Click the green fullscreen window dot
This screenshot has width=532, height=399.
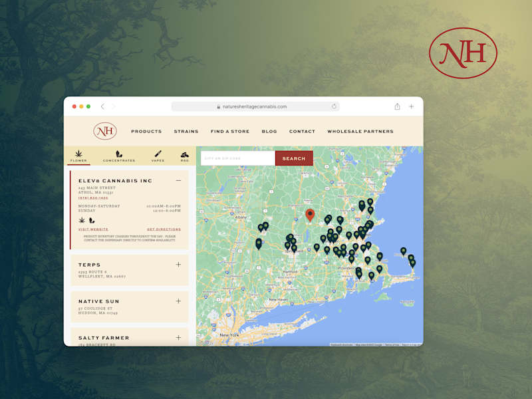click(88, 106)
